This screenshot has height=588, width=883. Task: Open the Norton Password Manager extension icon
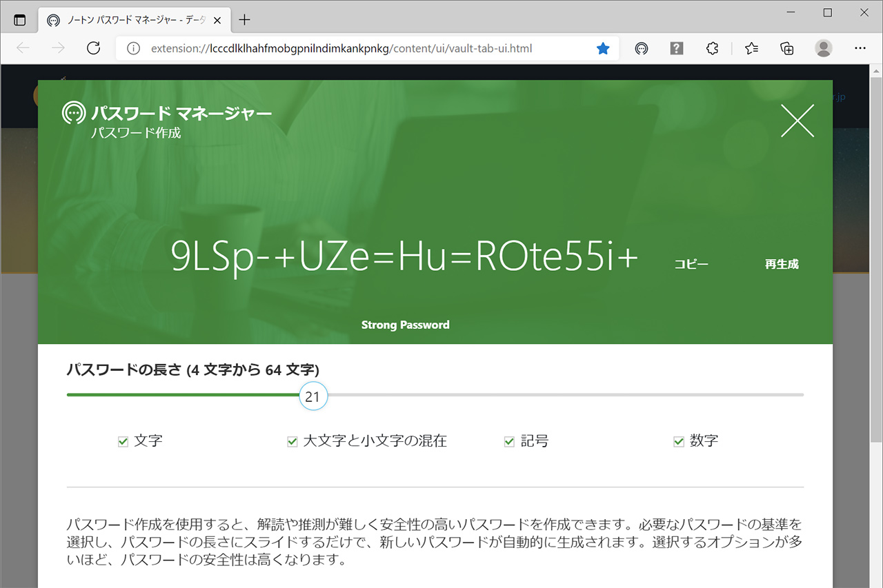[x=642, y=48]
